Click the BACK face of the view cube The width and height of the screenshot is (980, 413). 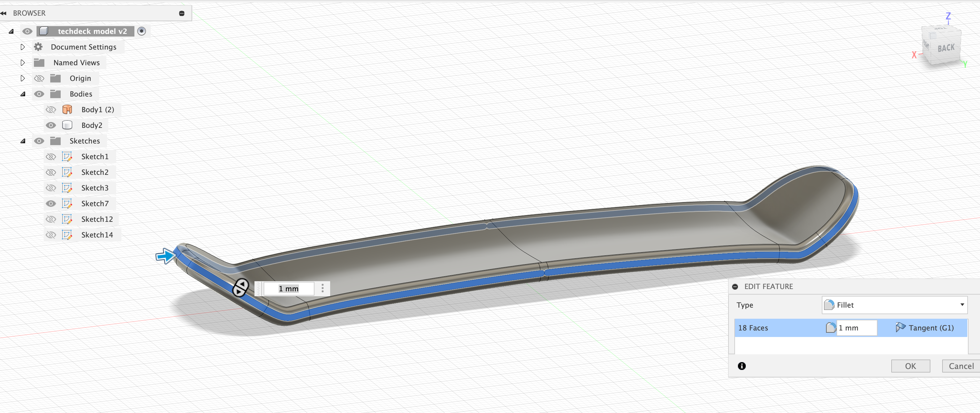945,48
